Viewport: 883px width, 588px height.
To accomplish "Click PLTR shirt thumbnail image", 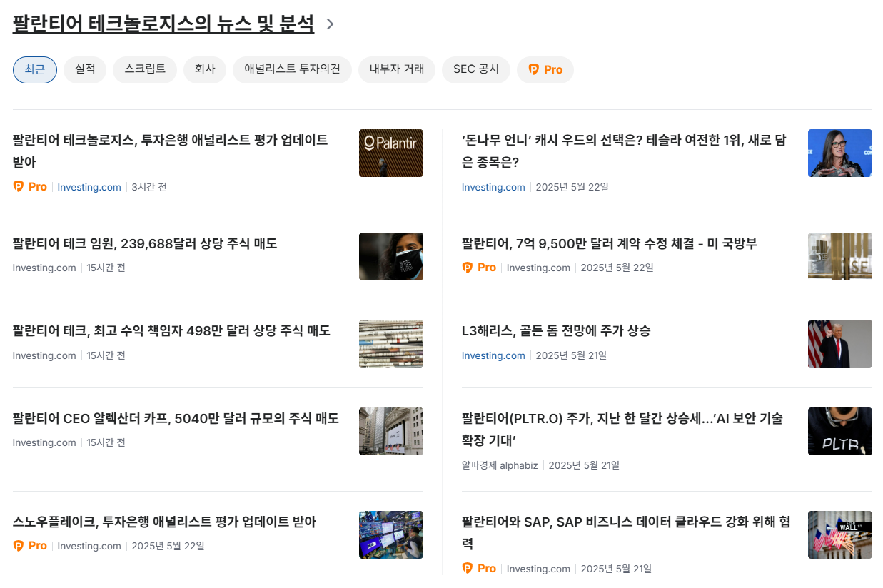I will tap(840, 431).
